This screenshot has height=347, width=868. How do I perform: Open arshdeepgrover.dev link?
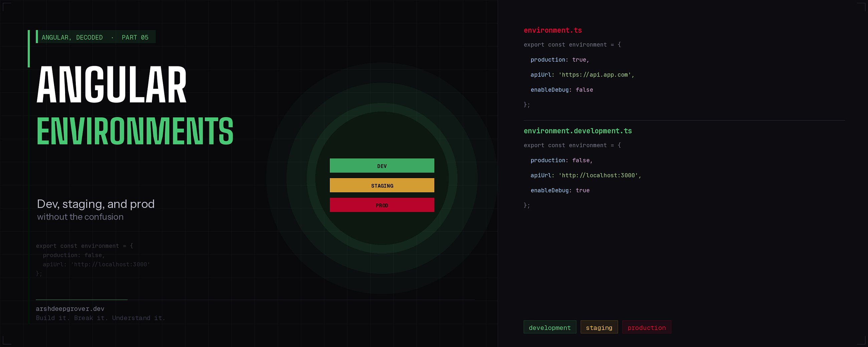70,309
